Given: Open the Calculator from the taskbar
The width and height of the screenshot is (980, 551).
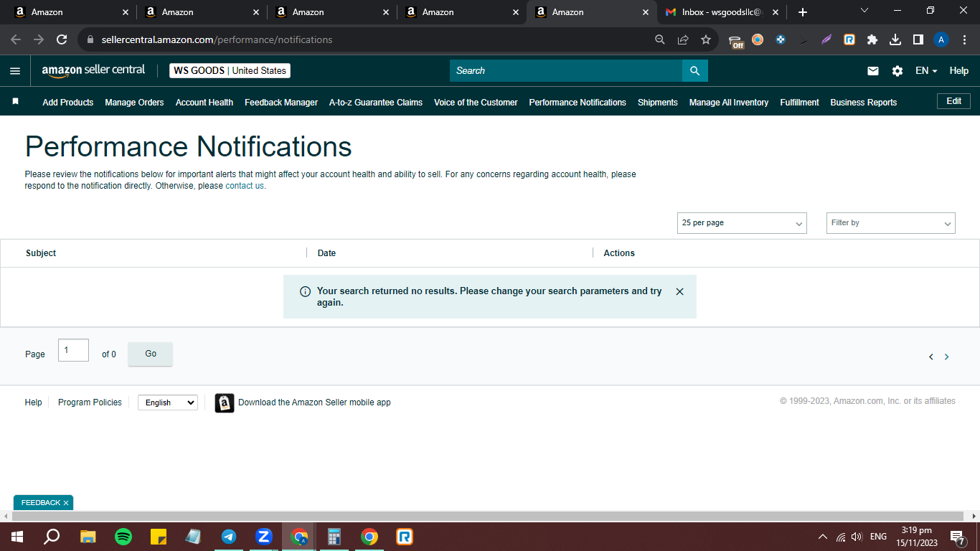Looking at the screenshot, I should click(334, 537).
